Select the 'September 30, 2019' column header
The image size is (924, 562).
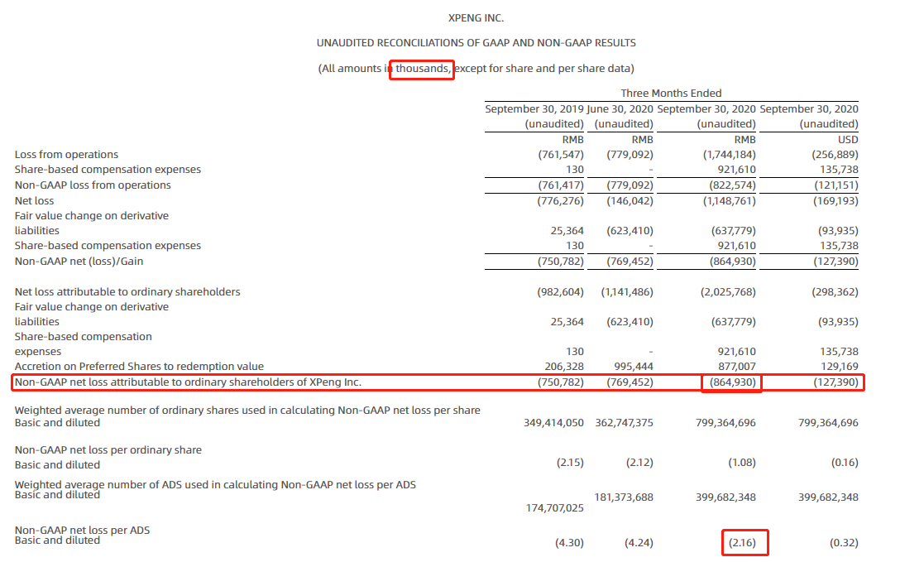pyautogui.click(x=534, y=109)
